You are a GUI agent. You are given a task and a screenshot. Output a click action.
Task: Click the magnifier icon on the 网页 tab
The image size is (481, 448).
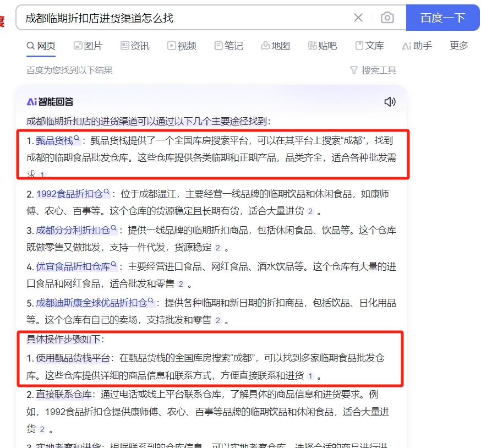(x=31, y=46)
